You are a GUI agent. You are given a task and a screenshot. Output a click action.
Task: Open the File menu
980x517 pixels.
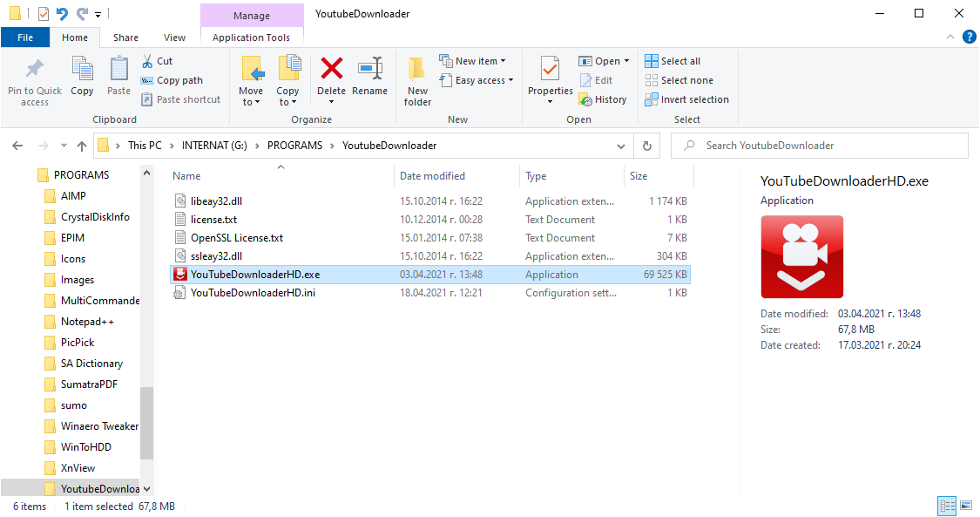(x=25, y=37)
